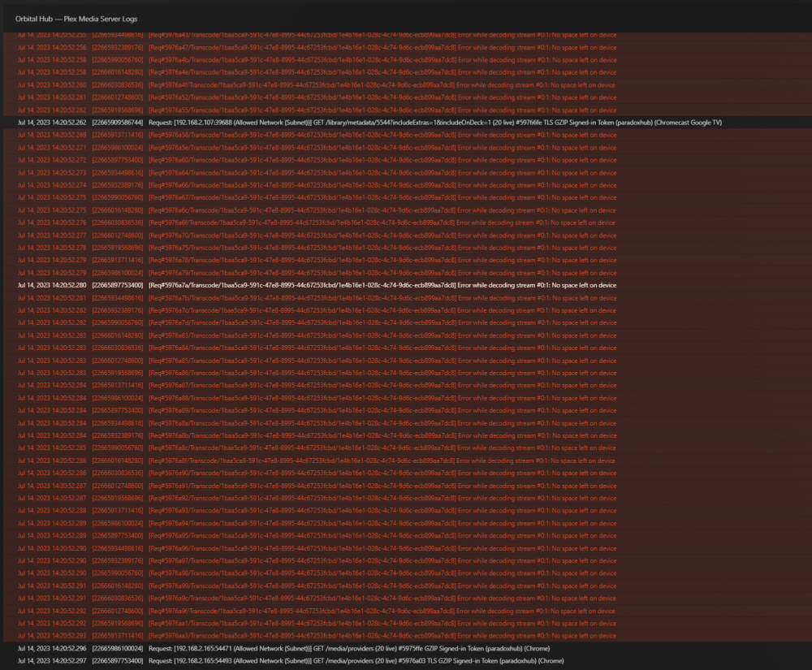Select log row with Req#5976aa1
The image size is (812, 670).
pyautogui.click(x=406, y=624)
